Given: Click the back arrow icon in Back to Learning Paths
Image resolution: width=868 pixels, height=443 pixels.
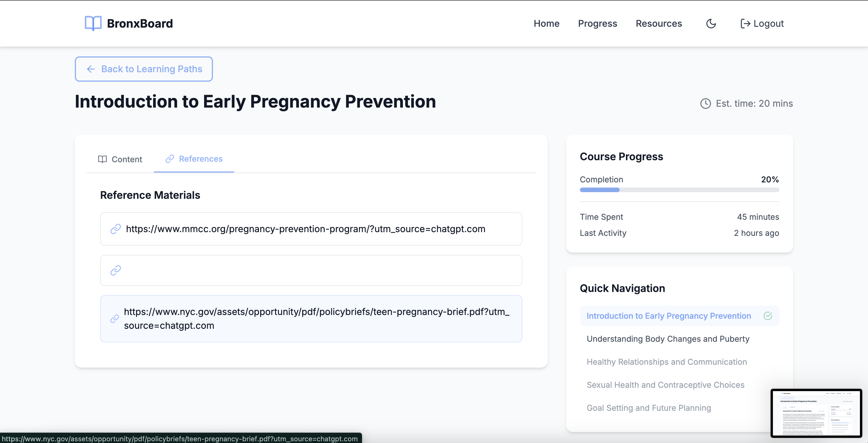Looking at the screenshot, I should [91, 69].
